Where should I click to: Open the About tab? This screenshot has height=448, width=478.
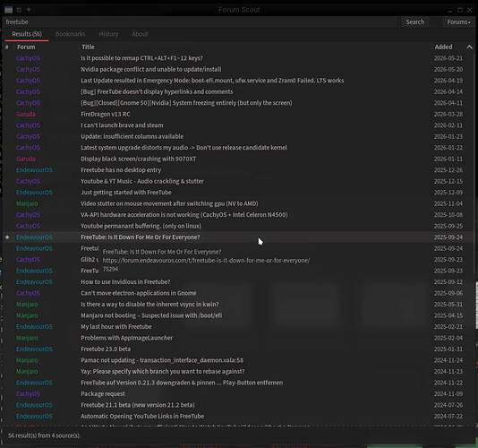point(140,34)
